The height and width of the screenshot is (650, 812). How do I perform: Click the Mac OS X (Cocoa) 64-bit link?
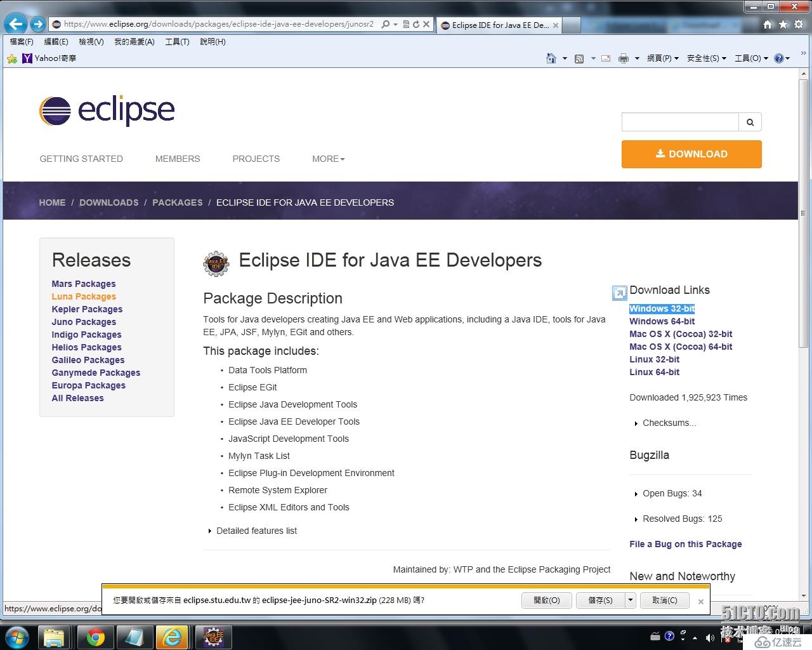click(x=681, y=347)
